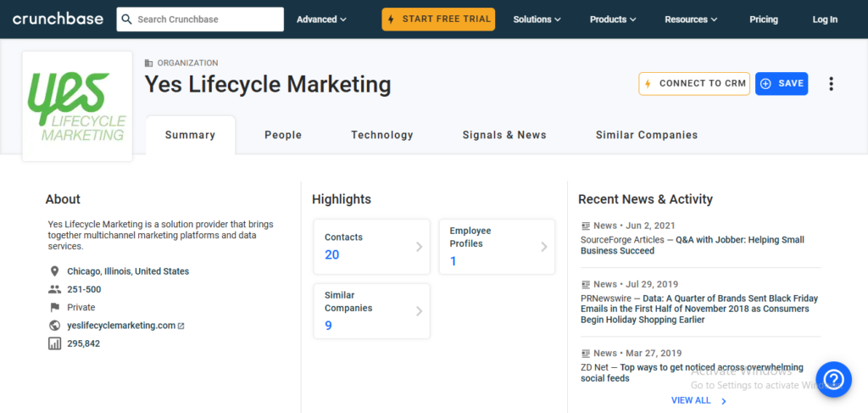Click Log In
This screenshot has width=868, height=413.
[825, 20]
